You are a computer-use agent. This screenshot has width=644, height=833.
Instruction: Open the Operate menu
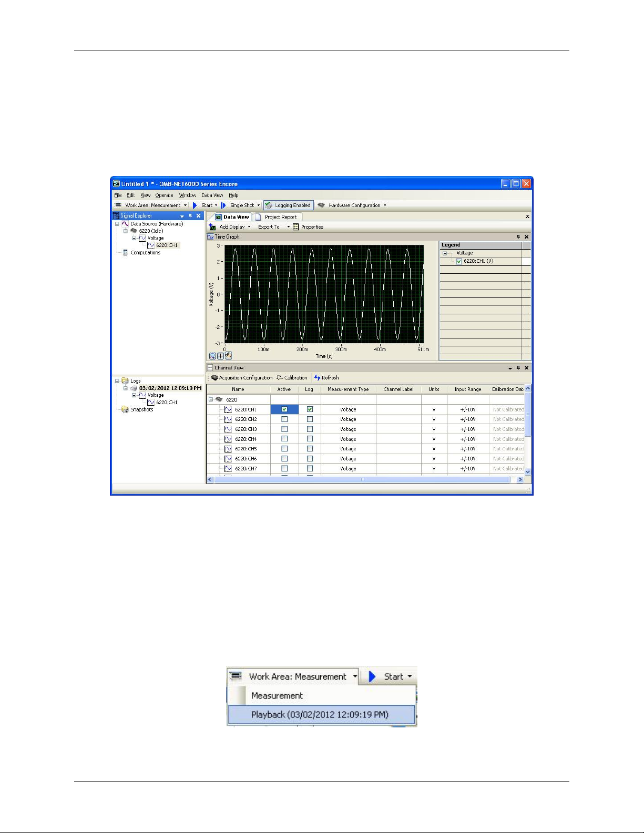(164, 195)
